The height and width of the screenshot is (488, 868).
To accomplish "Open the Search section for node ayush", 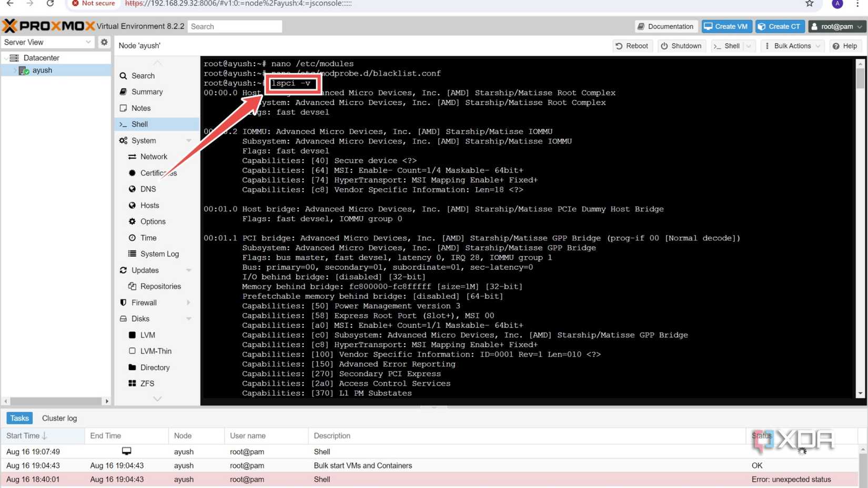I will coord(142,76).
